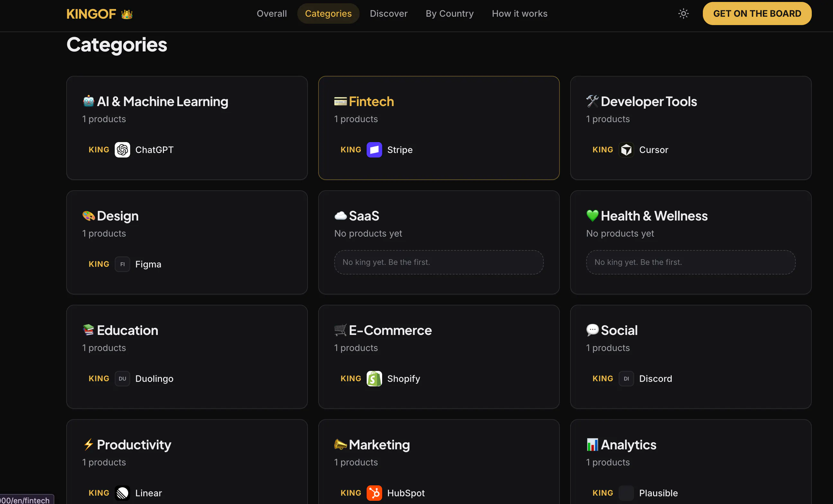This screenshot has width=833, height=504.
Task: Open the By Country nav tab
Action: 450,14
